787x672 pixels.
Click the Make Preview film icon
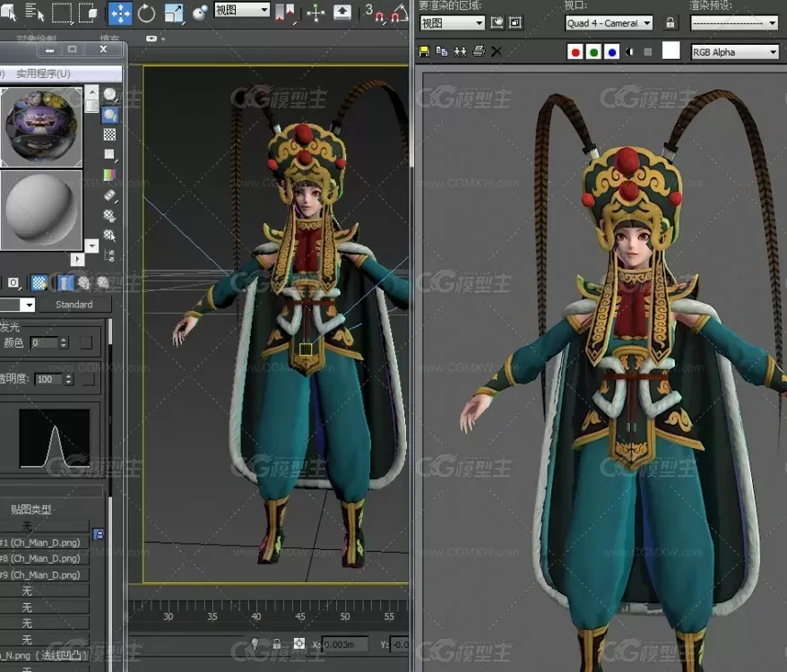(109, 195)
